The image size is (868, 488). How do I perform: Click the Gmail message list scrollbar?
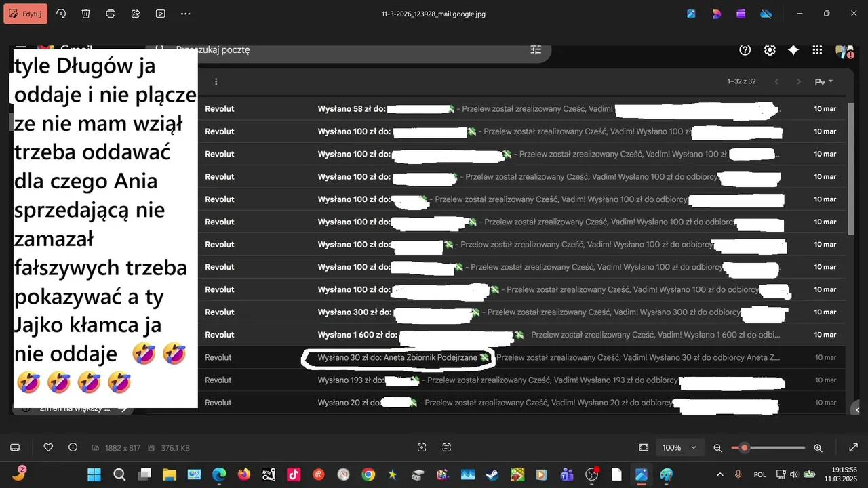(852, 169)
